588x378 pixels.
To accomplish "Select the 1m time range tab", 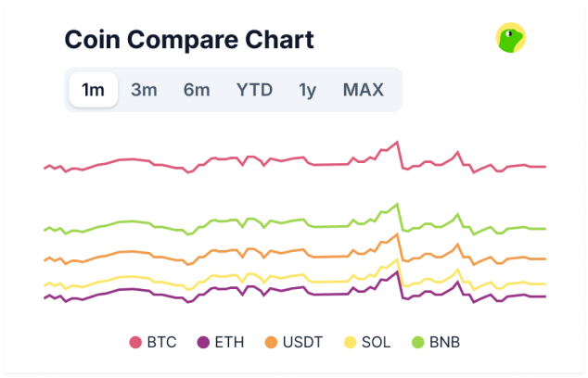I will 93,90.
